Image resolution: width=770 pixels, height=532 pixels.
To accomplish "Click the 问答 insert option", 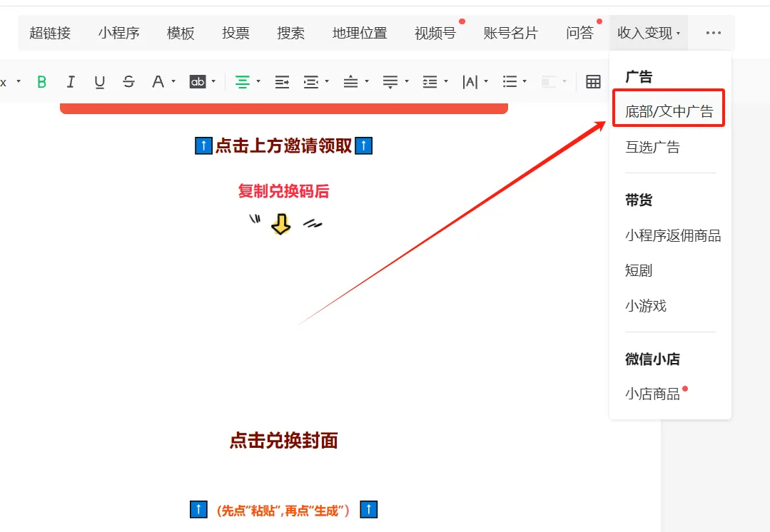I will tap(580, 33).
